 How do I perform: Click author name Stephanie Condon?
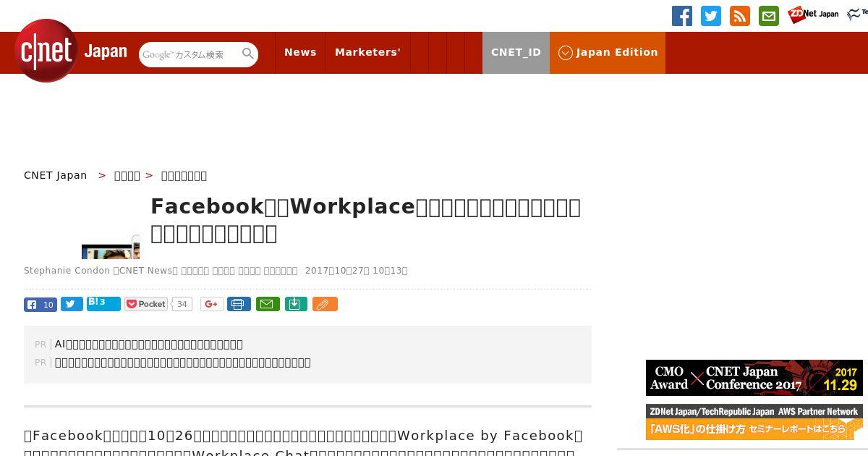coord(67,270)
